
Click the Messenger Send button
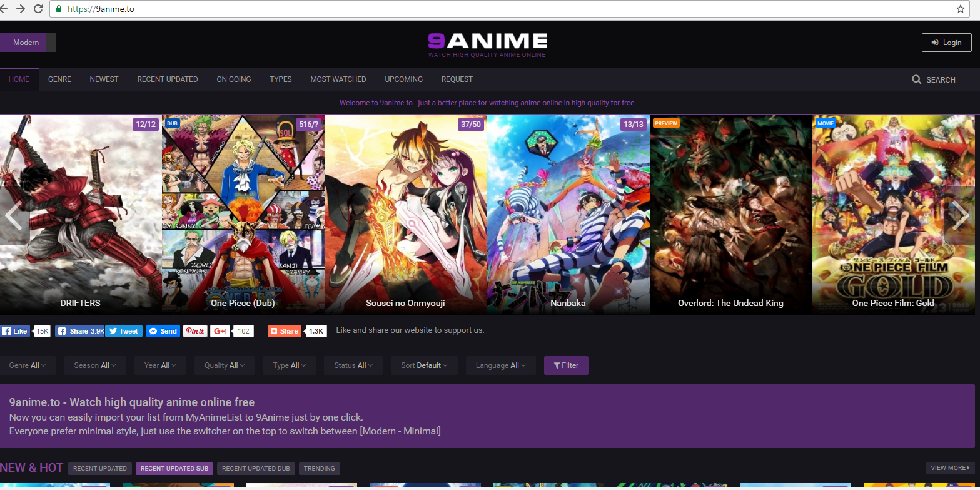[163, 331]
